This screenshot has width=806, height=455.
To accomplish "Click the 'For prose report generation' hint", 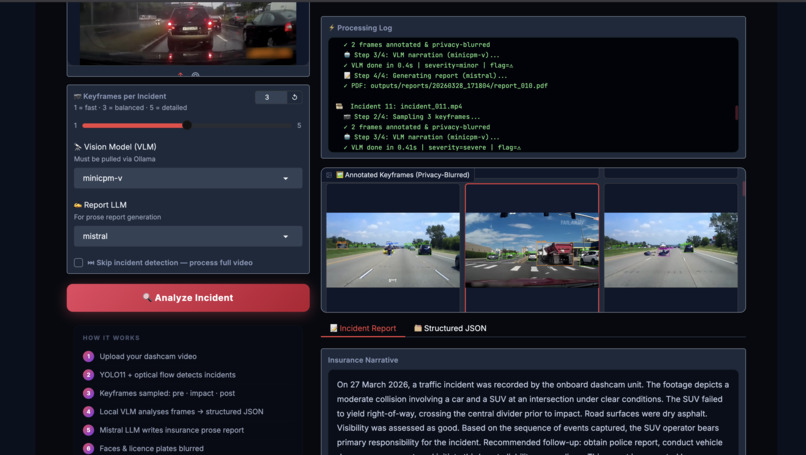I will (x=118, y=217).
